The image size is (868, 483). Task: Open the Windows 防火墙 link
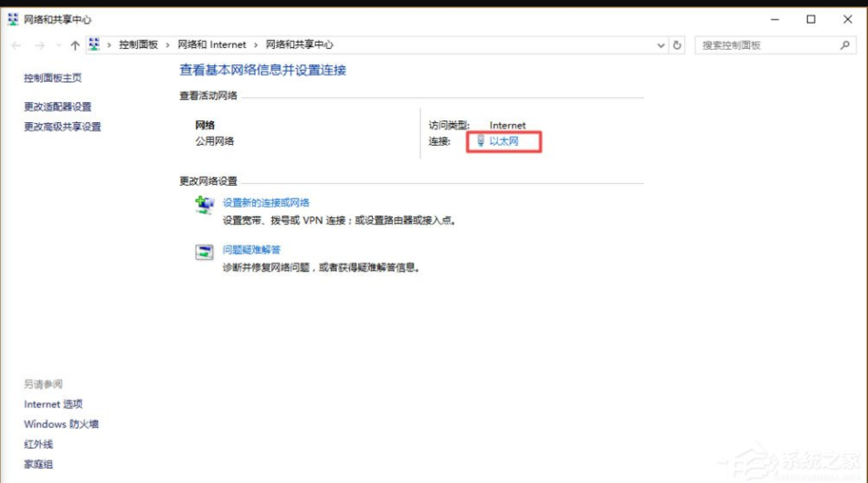coord(62,424)
